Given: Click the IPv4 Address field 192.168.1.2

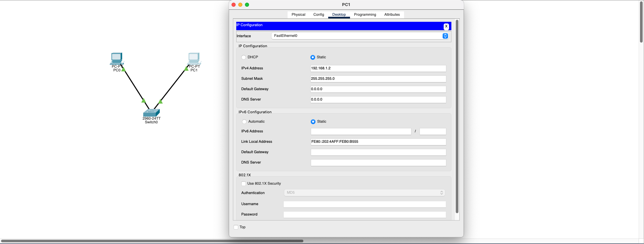Looking at the screenshot, I should point(378,68).
